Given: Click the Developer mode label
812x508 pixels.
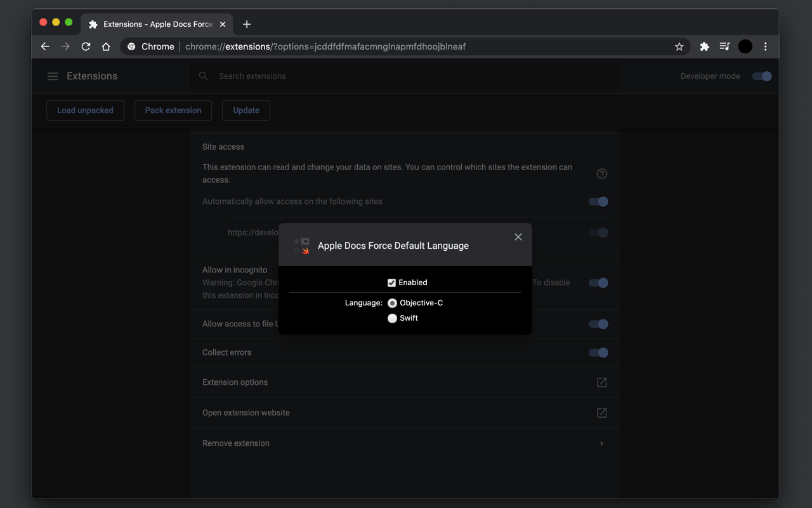Looking at the screenshot, I should (x=710, y=76).
